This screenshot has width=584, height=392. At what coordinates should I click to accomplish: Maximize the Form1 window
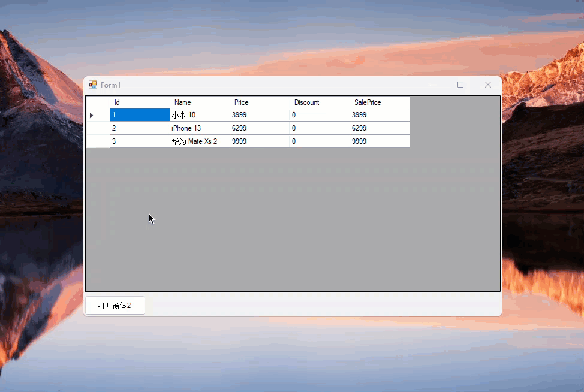[460, 85]
